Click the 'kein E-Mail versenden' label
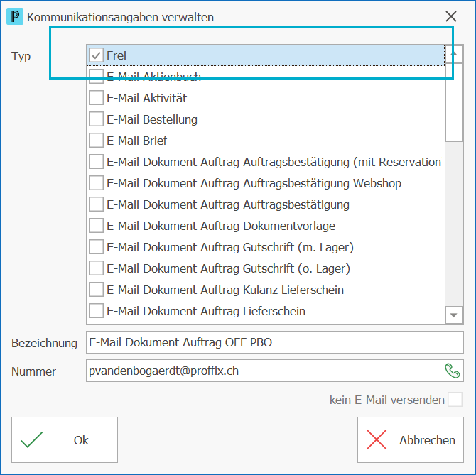This screenshot has height=475, width=476. pyautogui.click(x=387, y=400)
